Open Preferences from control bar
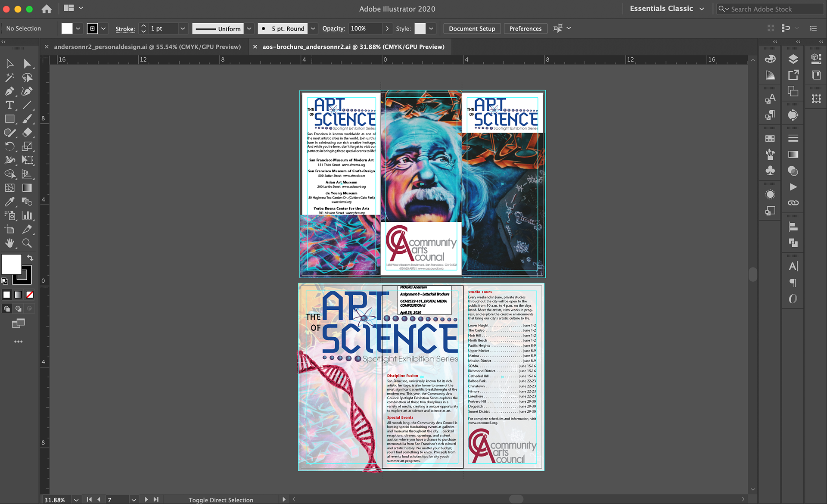This screenshot has width=827, height=504. [525, 28]
